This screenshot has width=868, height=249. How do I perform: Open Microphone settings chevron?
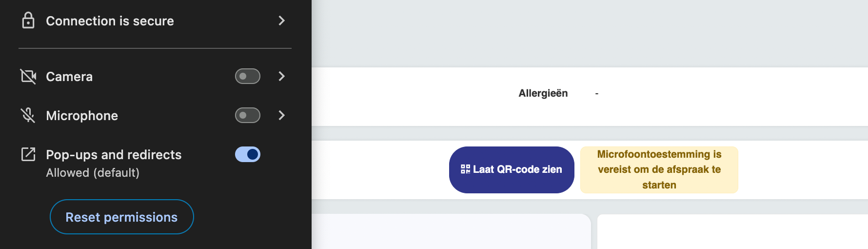click(281, 116)
